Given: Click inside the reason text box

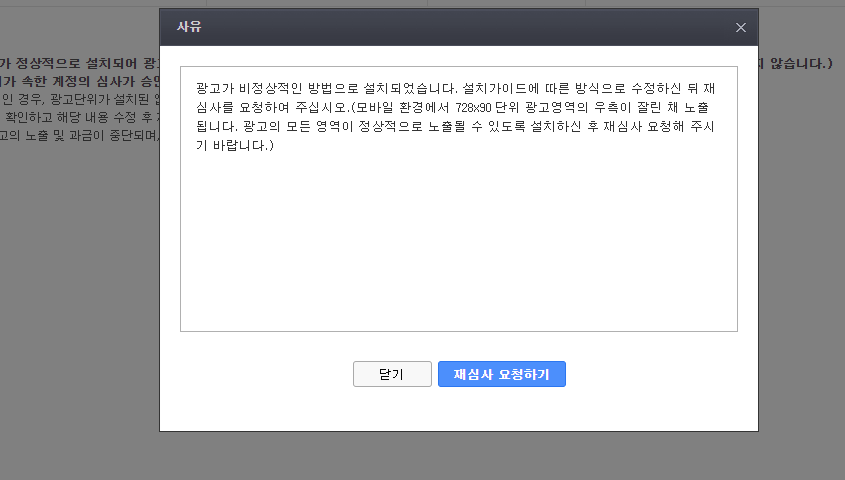Looking at the screenshot, I should tap(459, 199).
